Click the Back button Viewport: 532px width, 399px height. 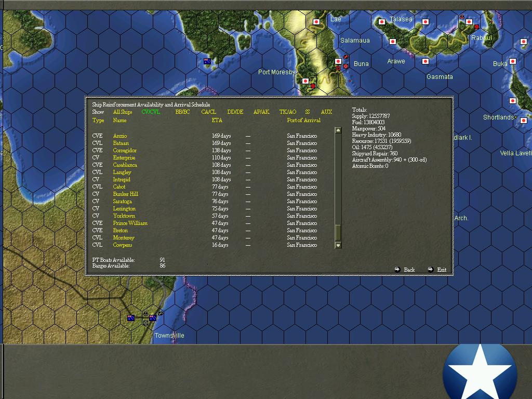click(409, 270)
